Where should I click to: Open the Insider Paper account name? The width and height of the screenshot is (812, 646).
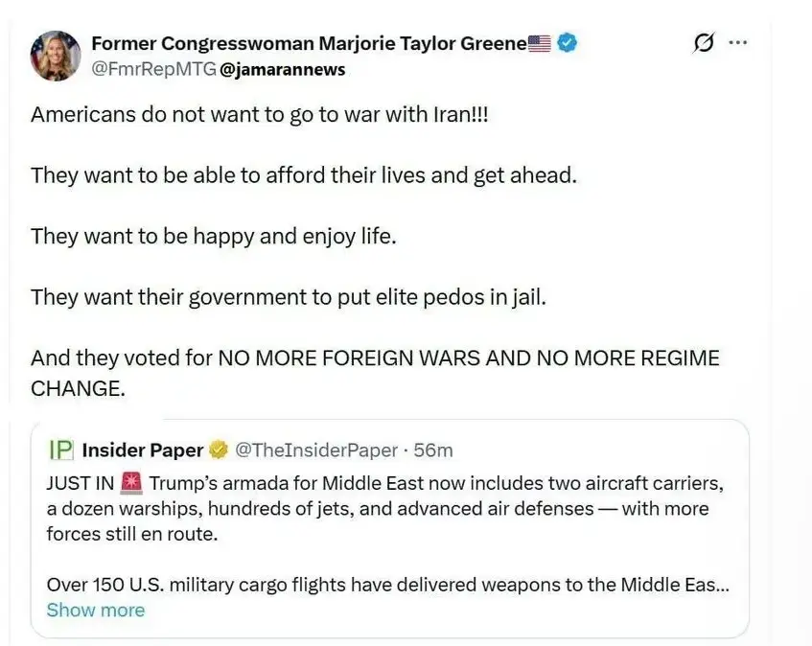pos(143,450)
